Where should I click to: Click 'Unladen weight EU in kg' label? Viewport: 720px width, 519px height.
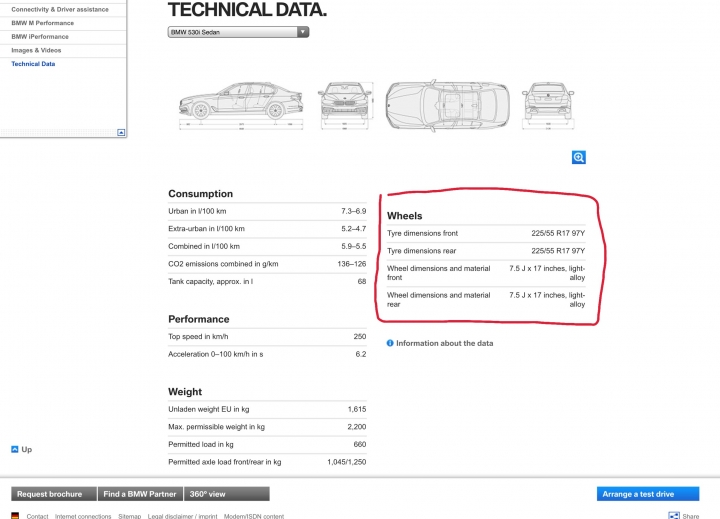(208, 409)
